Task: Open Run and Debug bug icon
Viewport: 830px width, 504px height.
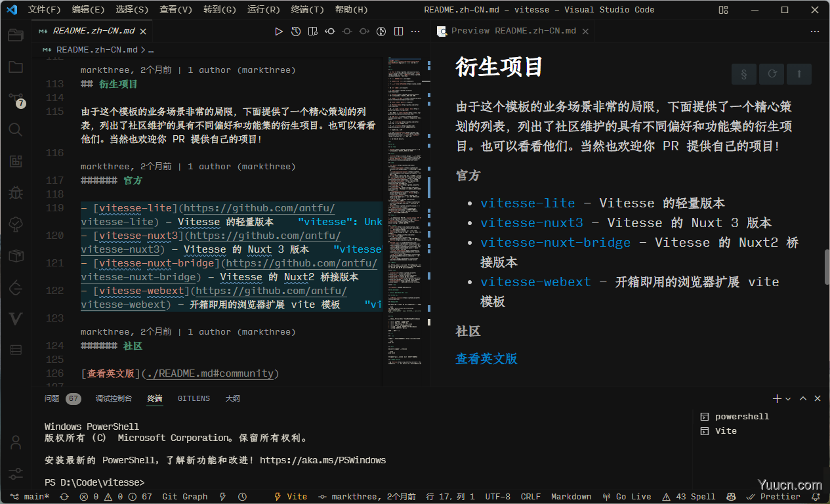Action: pos(15,192)
